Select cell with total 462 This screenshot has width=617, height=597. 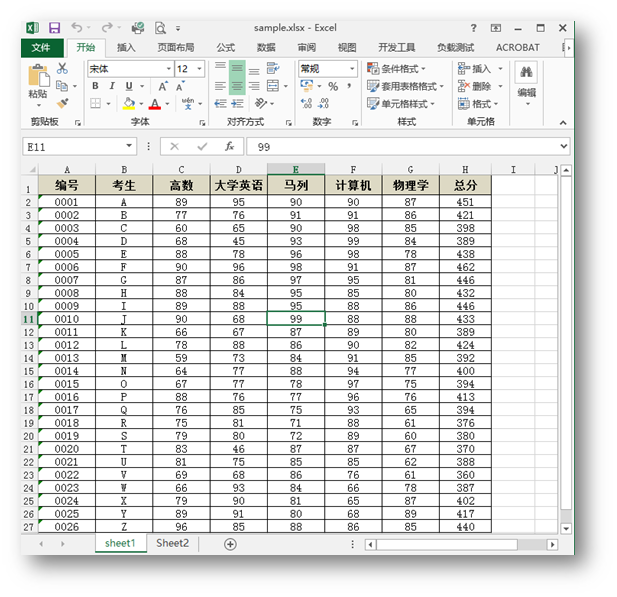point(465,267)
